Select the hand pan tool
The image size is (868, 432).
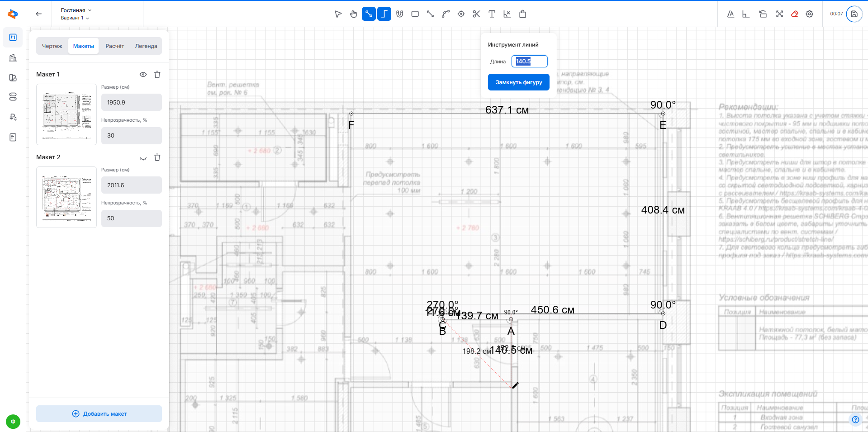pyautogui.click(x=353, y=14)
